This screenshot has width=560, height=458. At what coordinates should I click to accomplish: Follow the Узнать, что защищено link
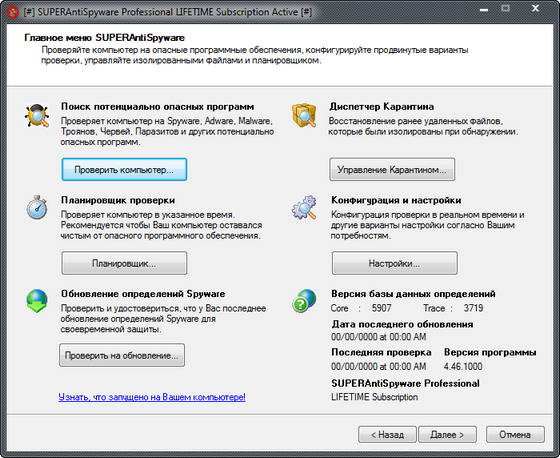[152, 397]
